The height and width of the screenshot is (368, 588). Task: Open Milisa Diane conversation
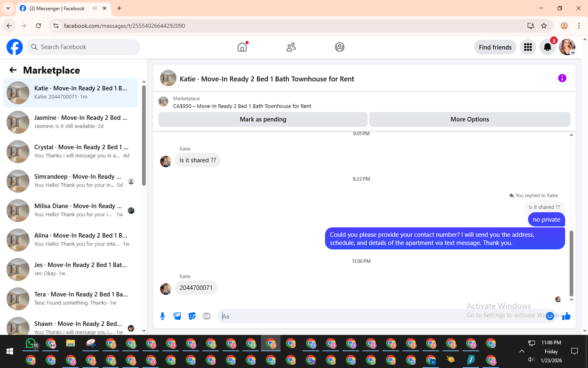[x=70, y=211]
